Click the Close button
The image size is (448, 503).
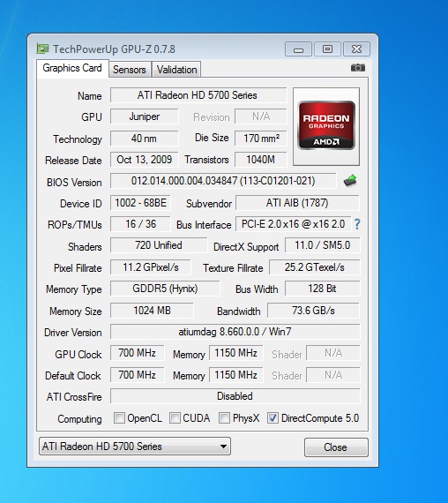point(336,447)
